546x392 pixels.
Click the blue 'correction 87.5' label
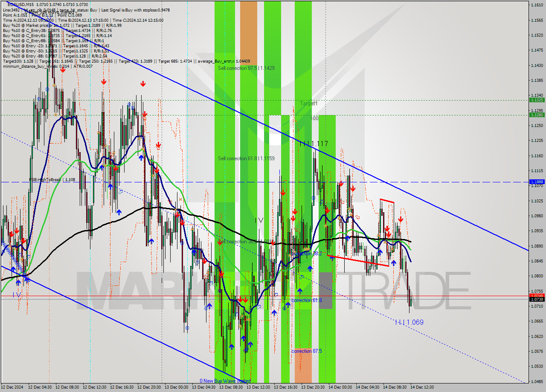pos(307,351)
